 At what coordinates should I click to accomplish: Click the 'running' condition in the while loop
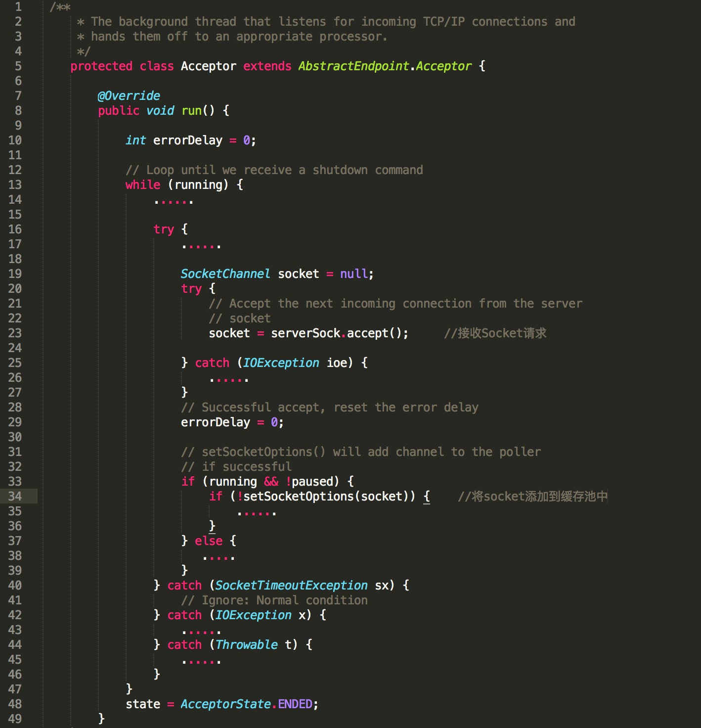(198, 185)
